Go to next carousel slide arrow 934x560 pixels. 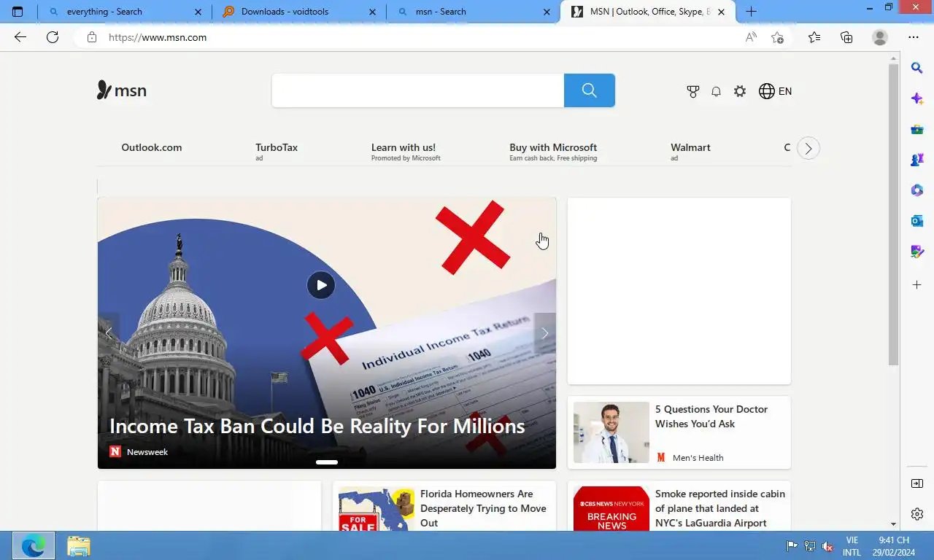click(x=545, y=333)
